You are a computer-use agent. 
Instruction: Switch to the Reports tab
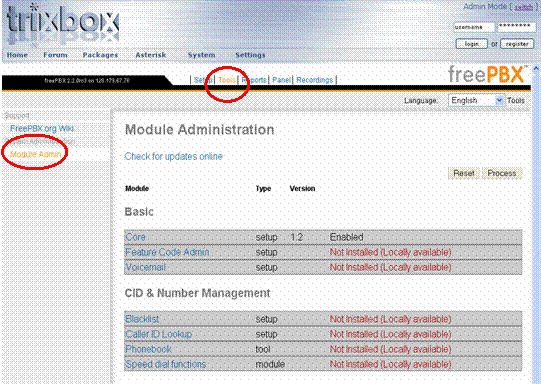point(254,80)
